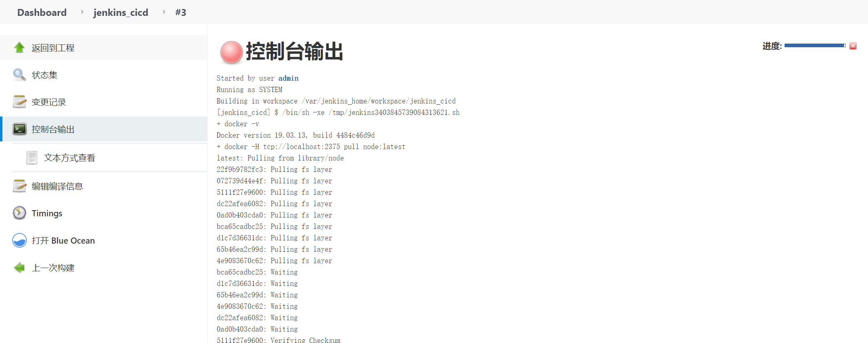Go to the jenkins_cicd project breadcrumb
Viewport: 868px width, 343px height.
pyautogui.click(x=121, y=13)
